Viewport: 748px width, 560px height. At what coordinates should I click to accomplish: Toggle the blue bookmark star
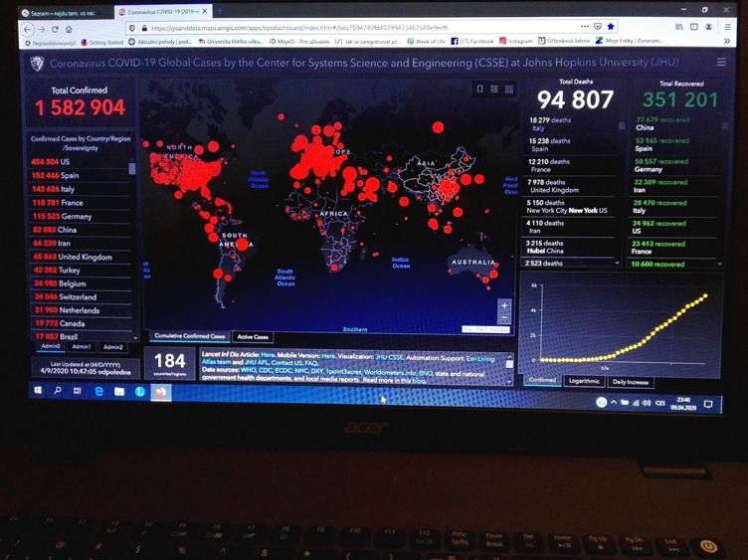point(610,26)
